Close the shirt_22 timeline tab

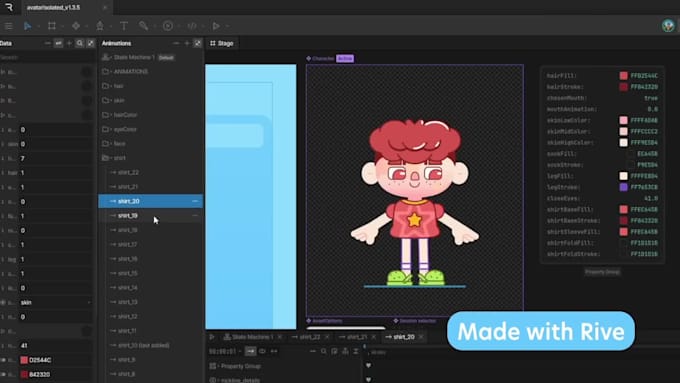pyautogui.click(x=327, y=337)
